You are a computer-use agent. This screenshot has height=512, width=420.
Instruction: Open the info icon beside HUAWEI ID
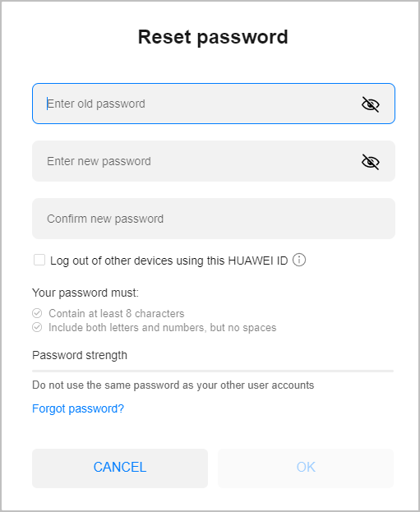tap(299, 261)
